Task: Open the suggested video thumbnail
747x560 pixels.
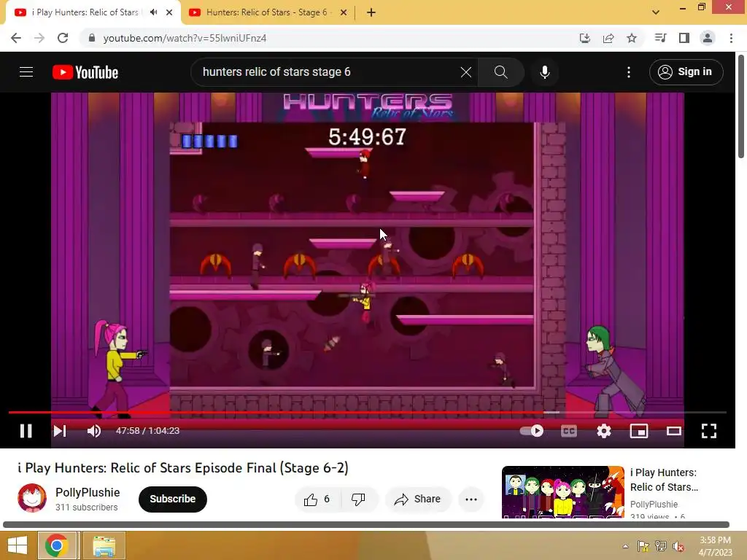Action: [562, 491]
